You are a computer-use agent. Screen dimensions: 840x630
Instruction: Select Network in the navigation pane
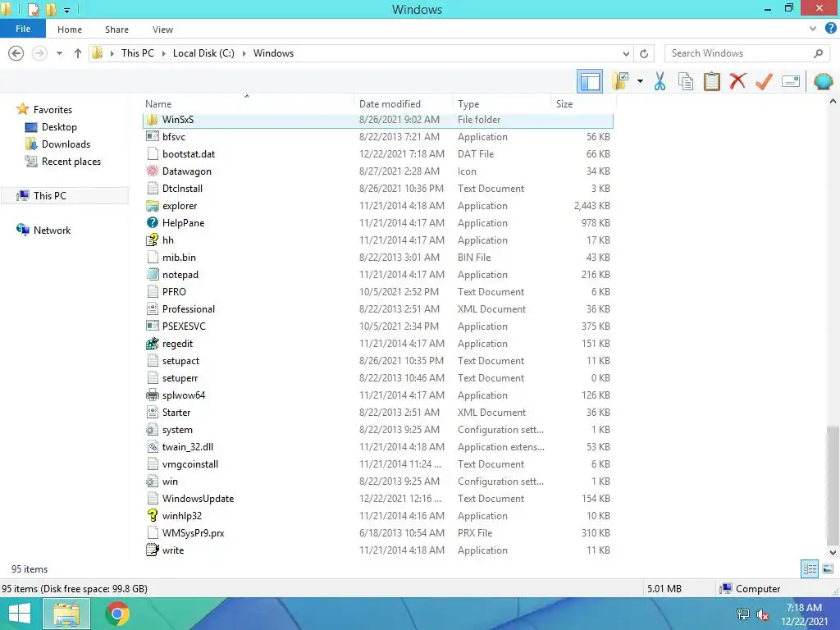coord(52,231)
